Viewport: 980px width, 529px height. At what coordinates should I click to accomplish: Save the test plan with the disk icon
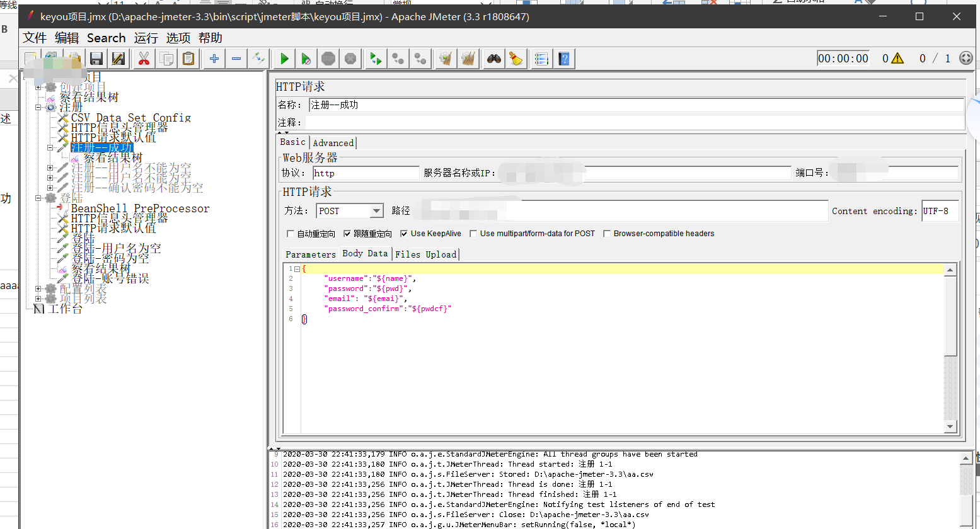[x=96, y=58]
